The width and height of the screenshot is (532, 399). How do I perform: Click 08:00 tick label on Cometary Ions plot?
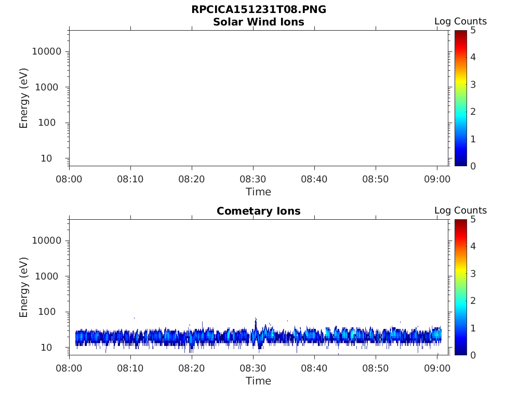click(x=69, y=368)
